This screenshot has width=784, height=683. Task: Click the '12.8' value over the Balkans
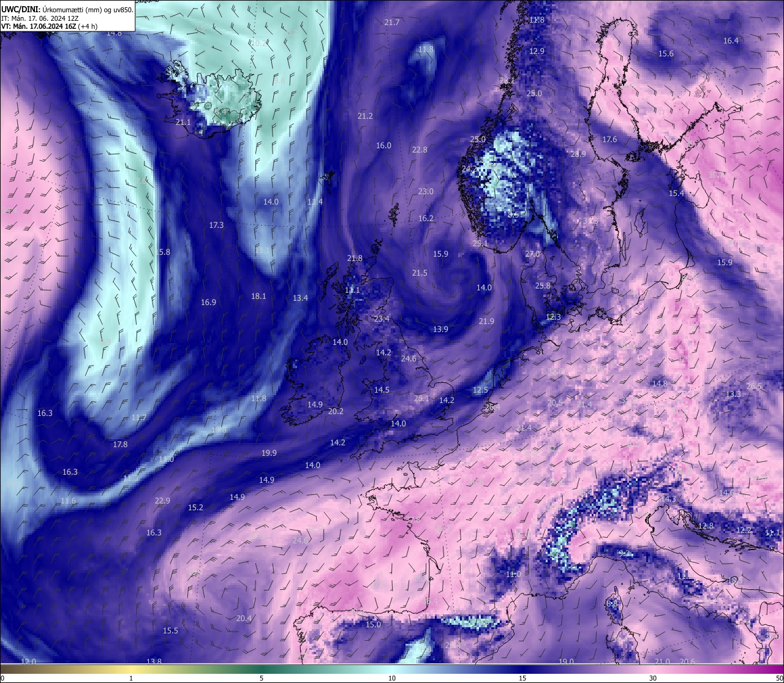pos(706,526)
